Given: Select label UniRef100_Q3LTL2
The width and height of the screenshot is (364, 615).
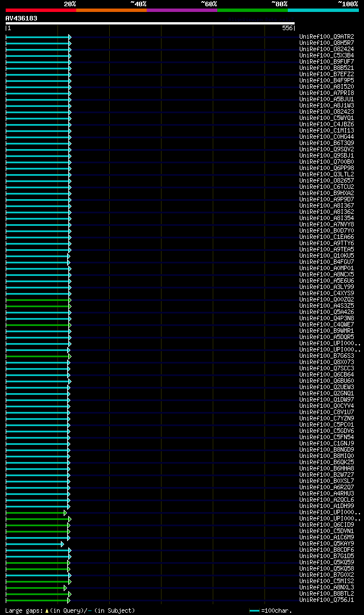Looking at the screenshot, I should click(326, 175).
